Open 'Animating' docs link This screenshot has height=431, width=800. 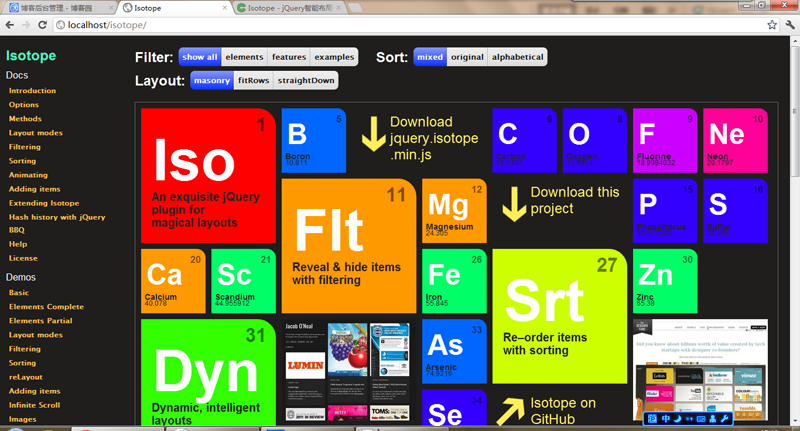point(28,175)
